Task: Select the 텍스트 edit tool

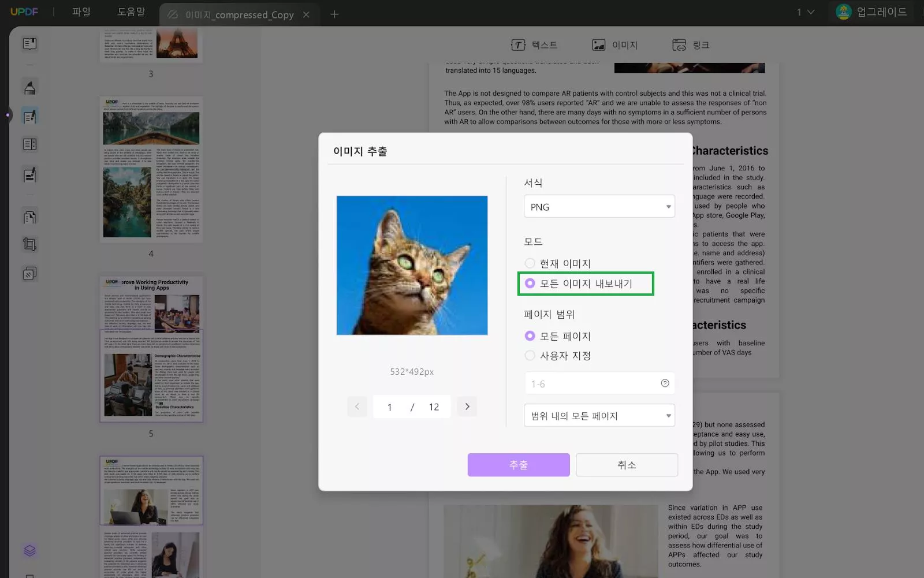Action: pos(534,45)
